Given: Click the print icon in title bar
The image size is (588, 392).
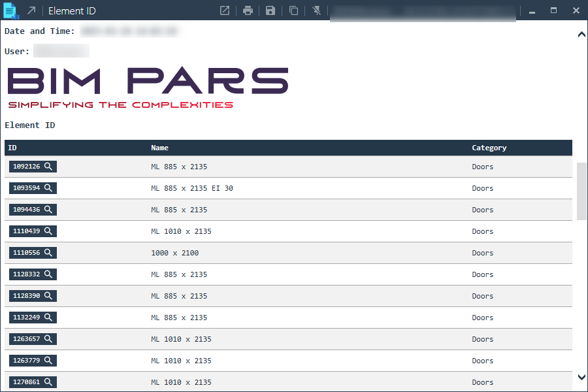Looking at the screenshot, I should [x=248, y=10].
